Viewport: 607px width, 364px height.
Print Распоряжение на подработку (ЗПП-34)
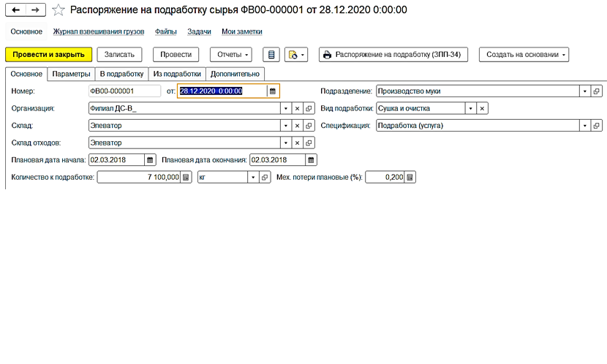[x=393, y=55]
